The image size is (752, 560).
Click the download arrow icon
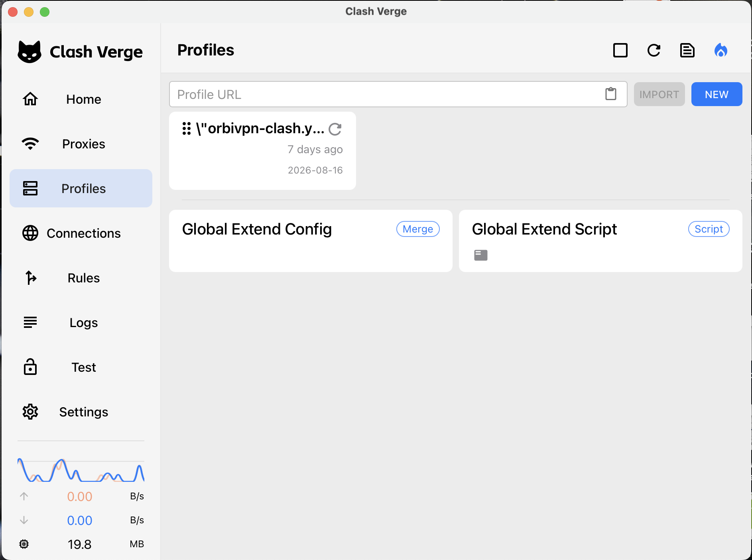point(24,520)
